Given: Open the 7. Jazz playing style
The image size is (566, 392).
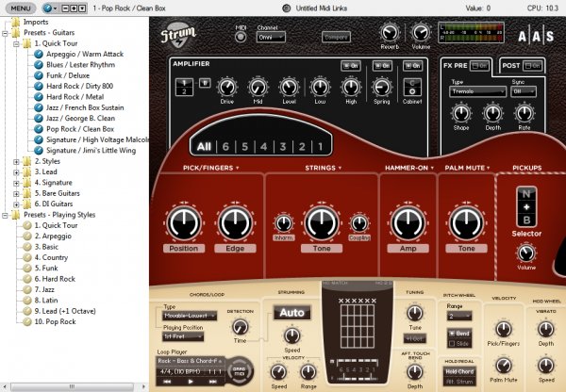Looking at the screenshot, I should click(x=44, y=289).
